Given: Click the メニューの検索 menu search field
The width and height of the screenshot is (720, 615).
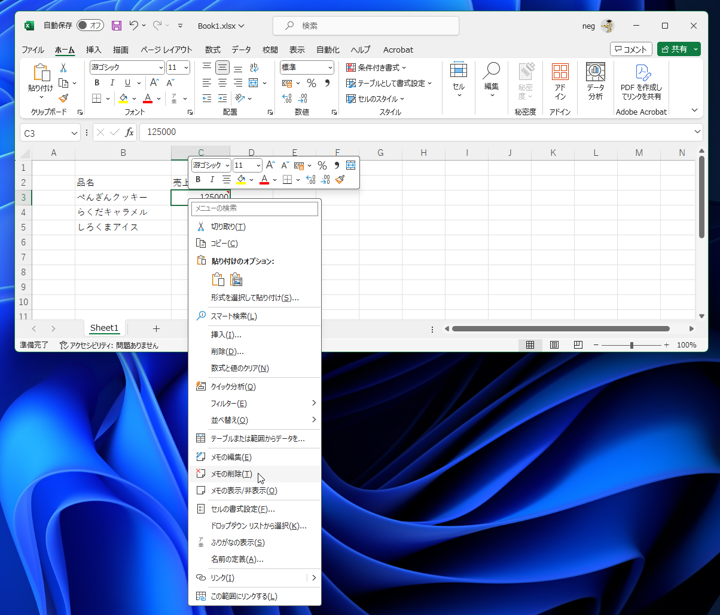Looking at the screenshot, I should [255, 209].
